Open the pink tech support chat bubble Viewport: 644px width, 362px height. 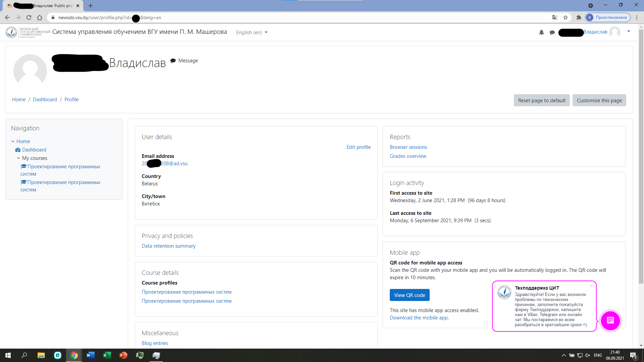611,321
